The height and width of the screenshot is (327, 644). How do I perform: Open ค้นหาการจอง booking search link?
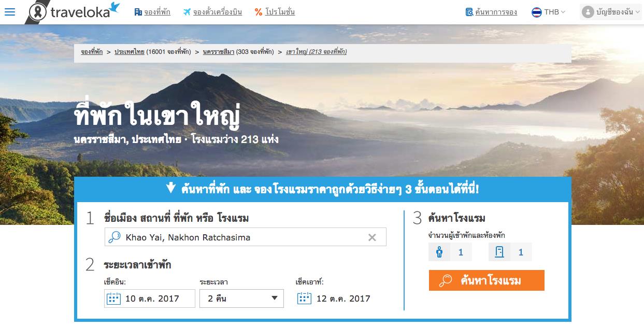tap(491, 12)
